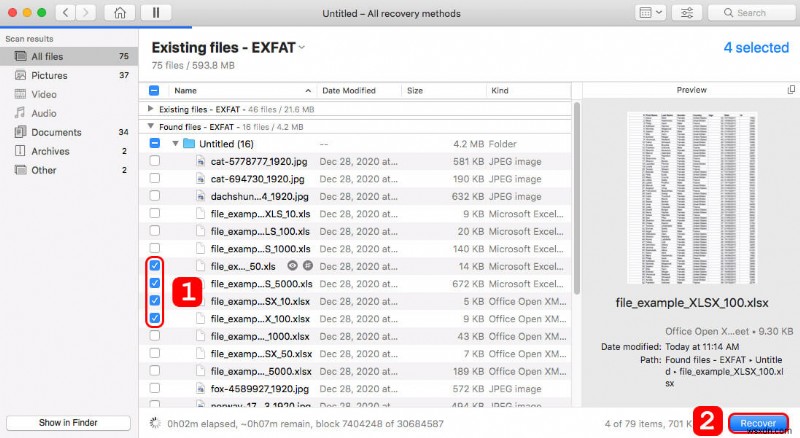Select Documents category in sidebar

pyautogui.click(x=69, y=132)
